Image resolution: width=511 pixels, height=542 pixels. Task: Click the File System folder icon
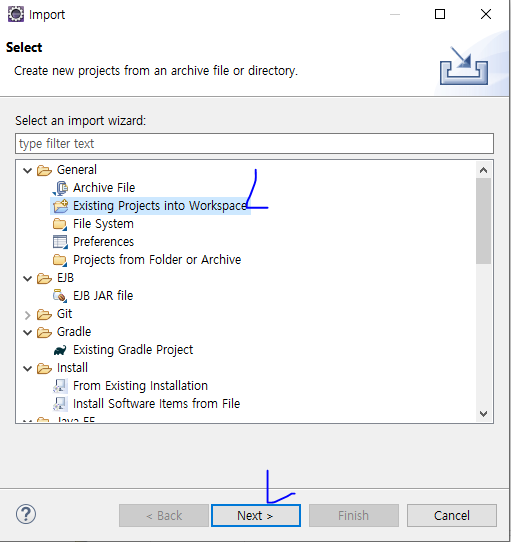tap(60, 224)
